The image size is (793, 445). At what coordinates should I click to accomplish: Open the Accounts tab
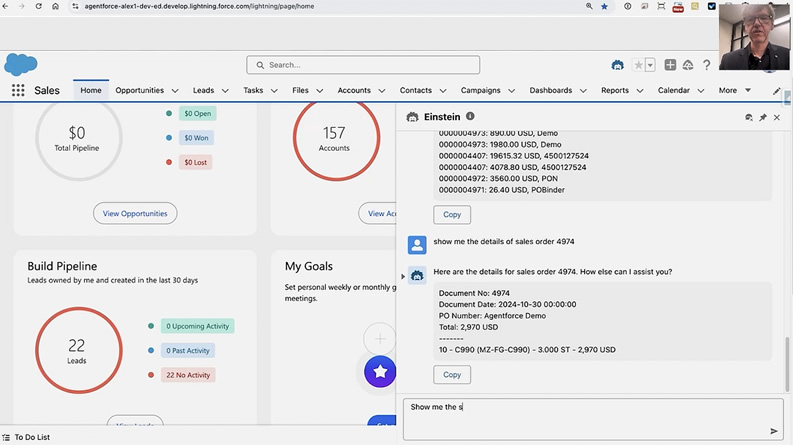[x=354, y=90]
